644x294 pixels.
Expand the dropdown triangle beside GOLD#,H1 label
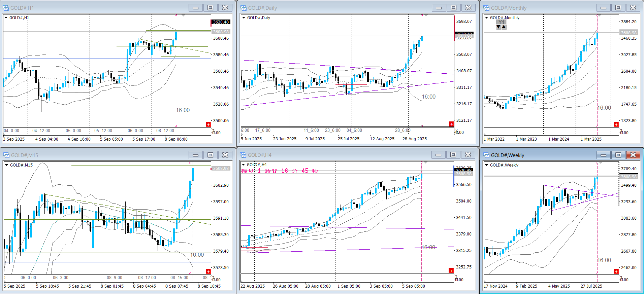6,17
